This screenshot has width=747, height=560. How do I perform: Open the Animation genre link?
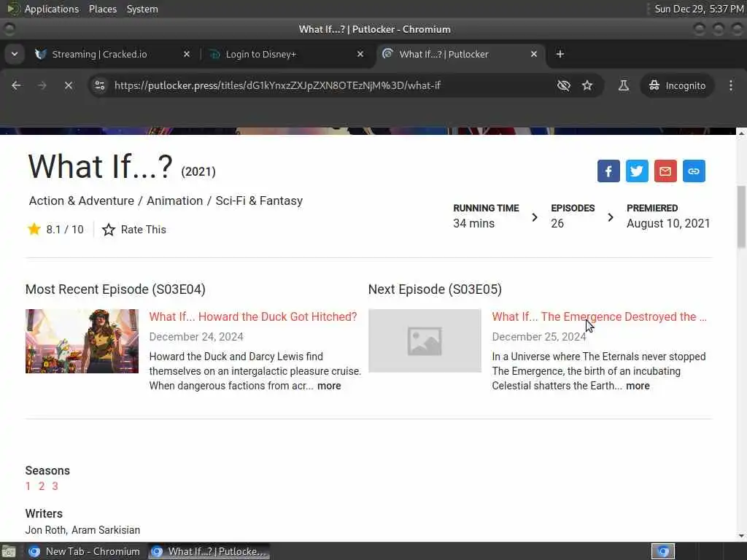(175, 201)
